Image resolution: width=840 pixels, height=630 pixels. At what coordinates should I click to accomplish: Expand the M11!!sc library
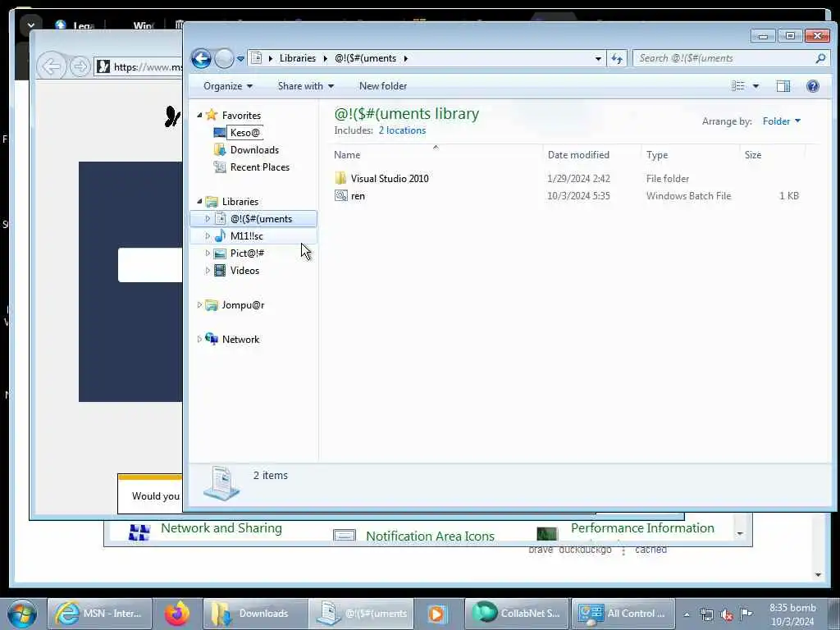tap(208, 235)
